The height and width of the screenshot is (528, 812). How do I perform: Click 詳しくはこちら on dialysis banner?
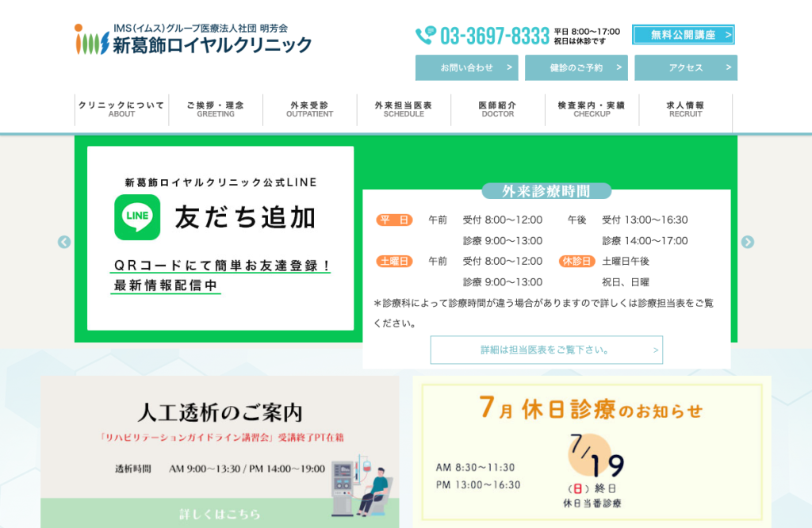[x=220, y=514]
